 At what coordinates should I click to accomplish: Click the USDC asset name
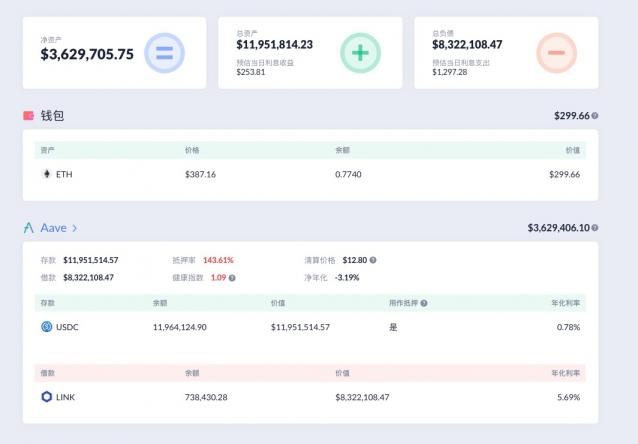tap(67, 327)
